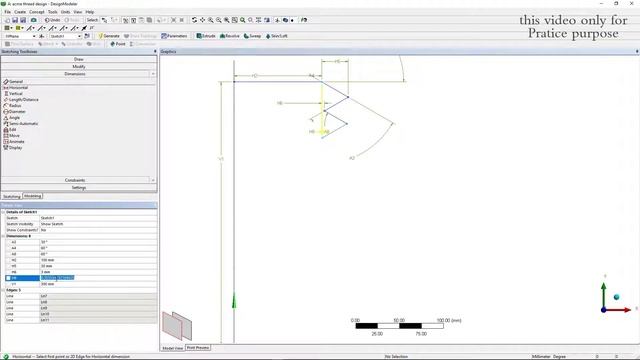Expand the Draw toolbox section

coord(79,60)
